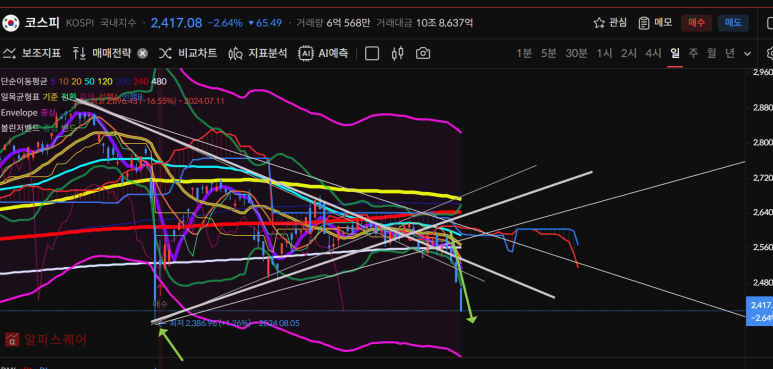773x369 pixels.
Task: Open 비교차트 comparison chart
Action: [x=188, y=53]
